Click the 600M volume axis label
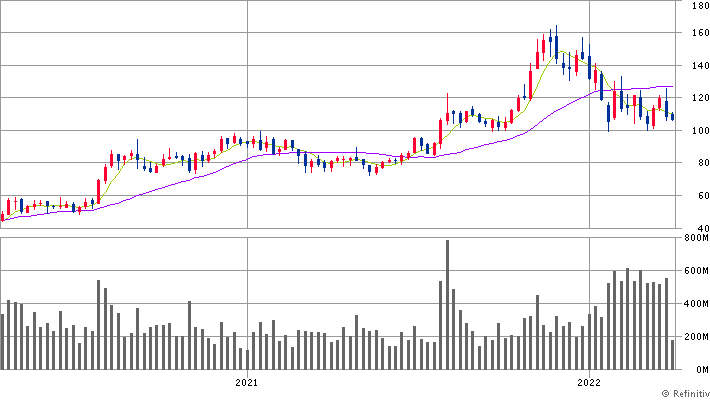 [x=694, y=271]
